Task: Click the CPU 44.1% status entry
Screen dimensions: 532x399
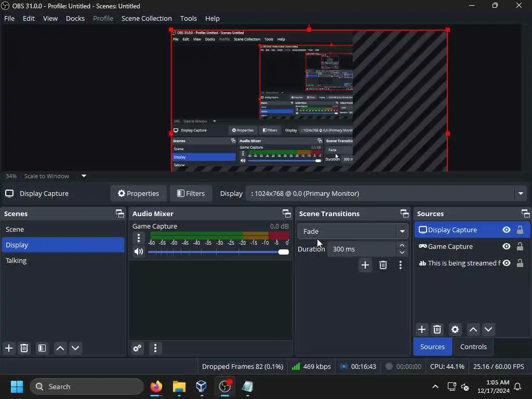Action: (447, 366)
